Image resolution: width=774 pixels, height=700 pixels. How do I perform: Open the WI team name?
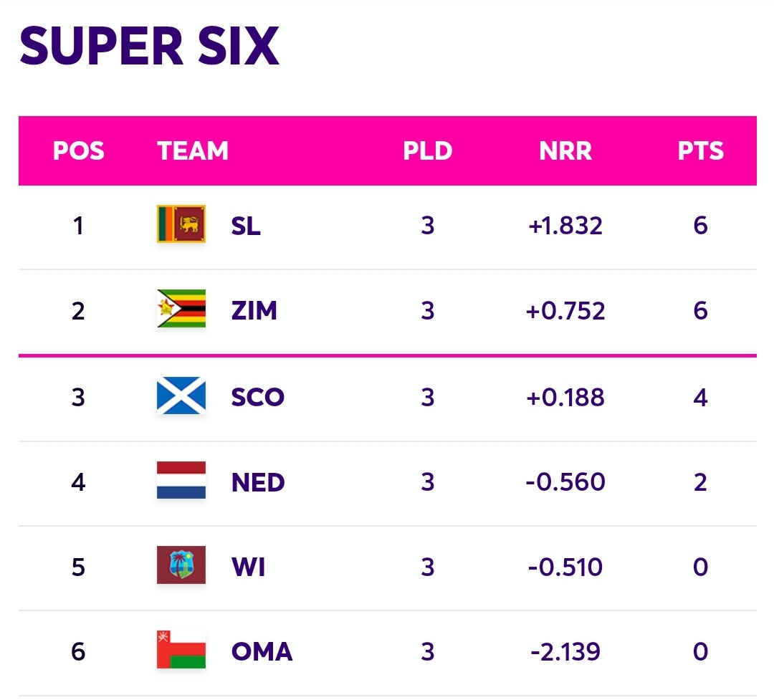tap(248, 567)
